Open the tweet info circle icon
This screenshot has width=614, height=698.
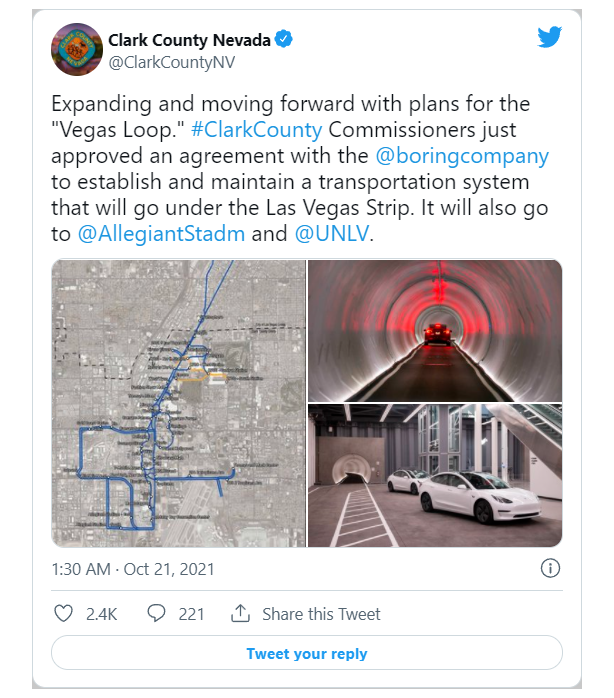[550, 568]
